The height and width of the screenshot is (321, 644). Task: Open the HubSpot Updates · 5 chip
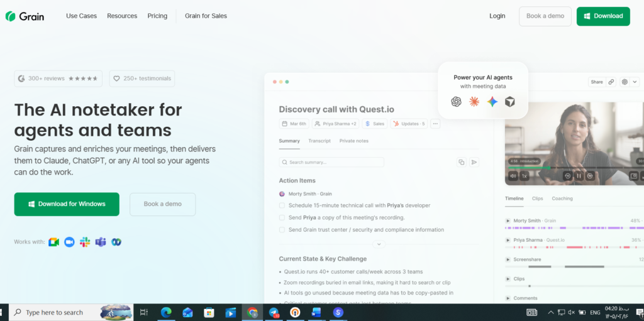click(409, 124)
